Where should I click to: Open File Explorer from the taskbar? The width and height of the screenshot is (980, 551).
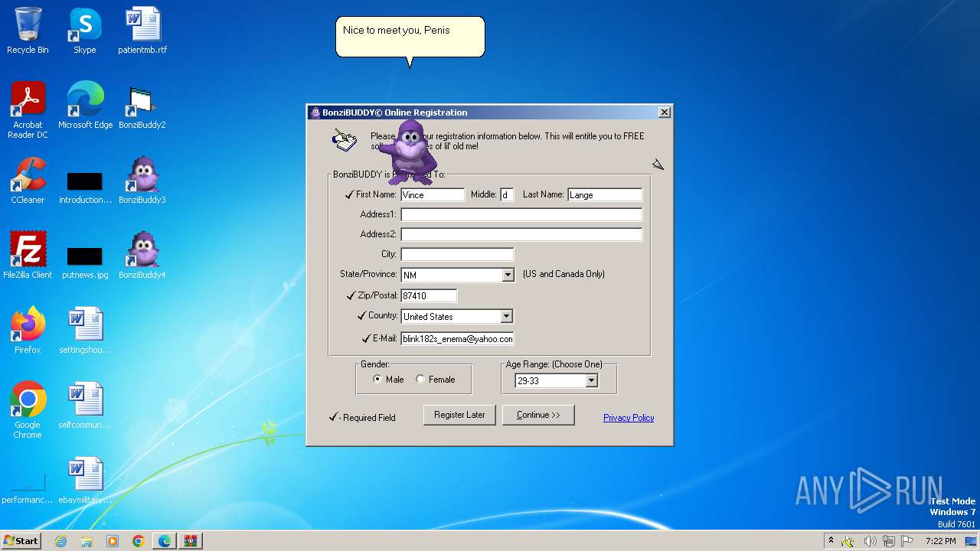tap(87, 541)
